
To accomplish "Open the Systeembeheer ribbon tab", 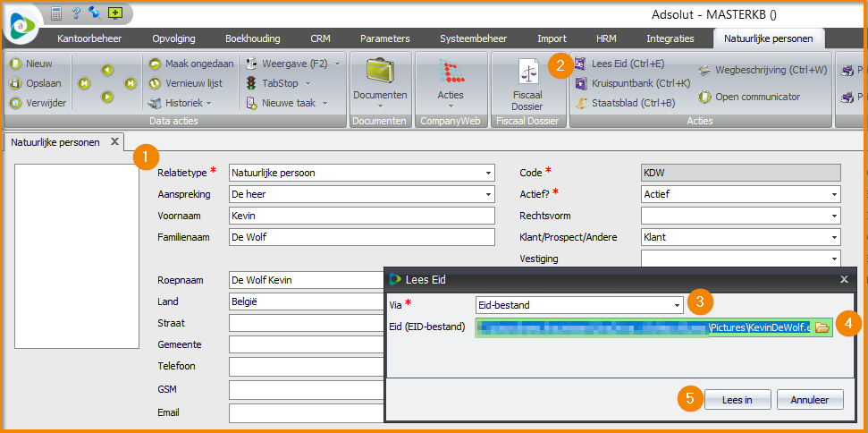I will [473, 38].
